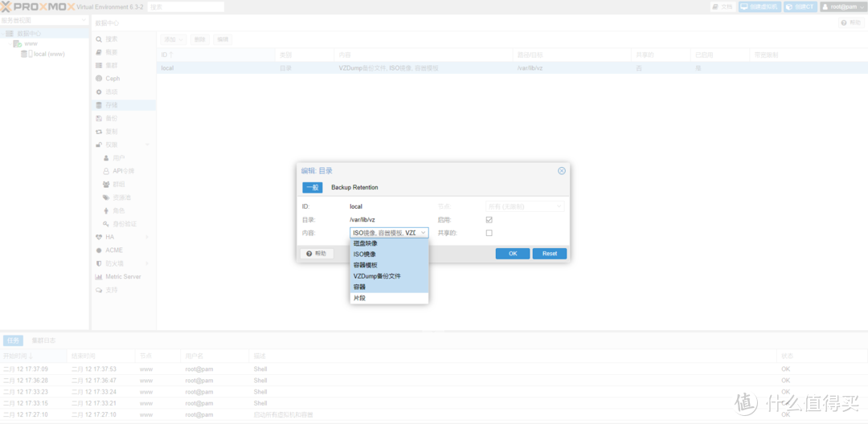Open Ceph in the datacenter sidebar
The image size is (868, 424).
tap(113, 79)
